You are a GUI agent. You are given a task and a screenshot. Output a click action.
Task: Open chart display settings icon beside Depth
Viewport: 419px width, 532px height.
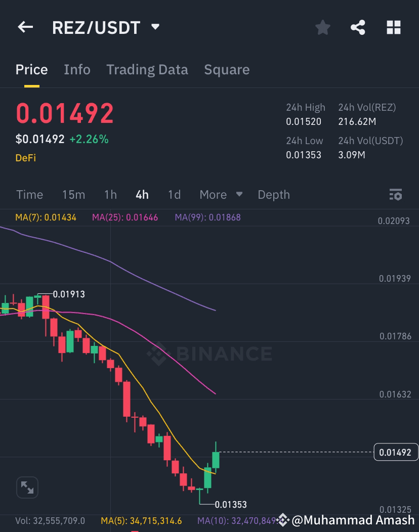395,194
